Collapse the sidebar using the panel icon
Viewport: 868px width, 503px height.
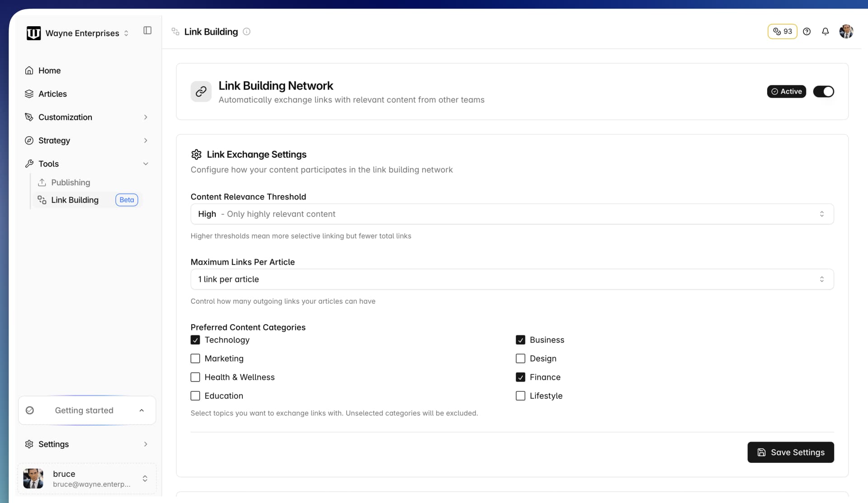tap(147, 30)
